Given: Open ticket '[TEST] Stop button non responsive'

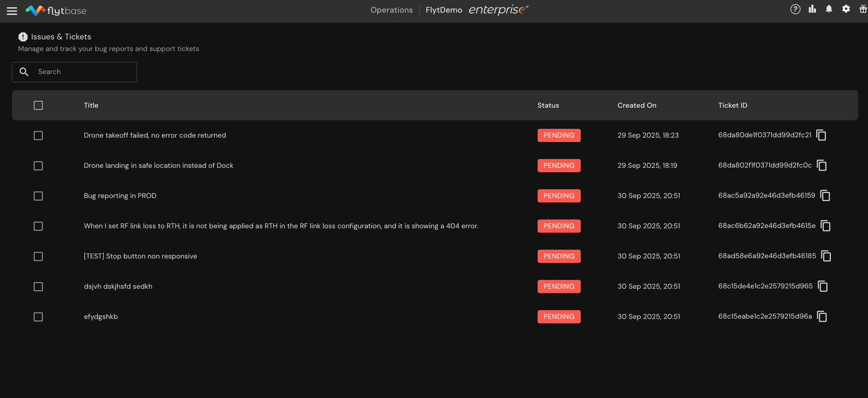Looking at the screenshot, I should click(x=141, y=256).
